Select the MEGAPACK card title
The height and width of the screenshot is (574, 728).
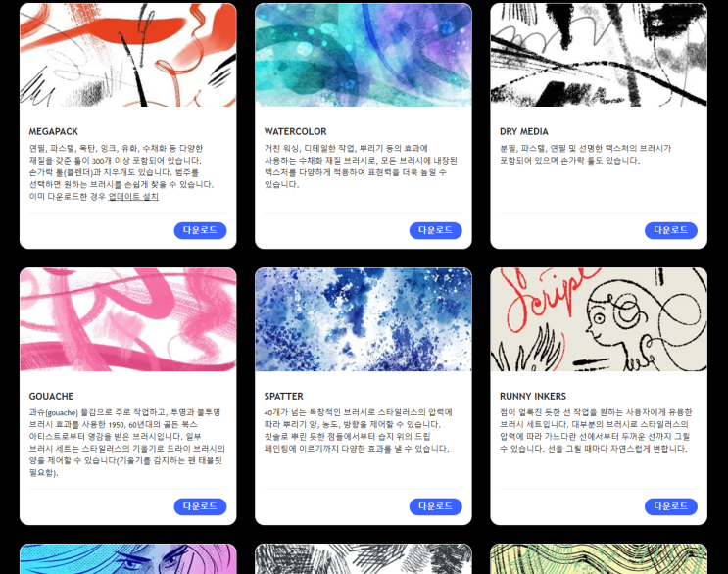[53, 132]
